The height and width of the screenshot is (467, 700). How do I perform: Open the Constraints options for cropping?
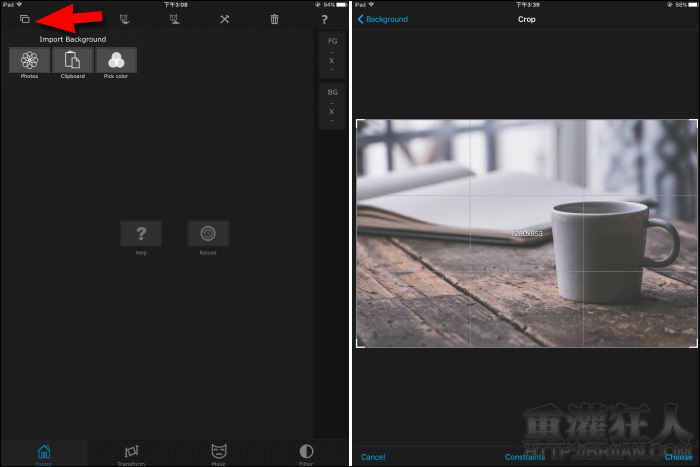[524, 457]
